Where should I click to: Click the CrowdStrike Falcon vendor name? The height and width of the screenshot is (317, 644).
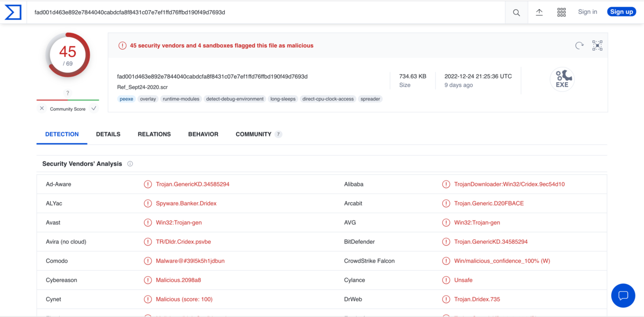pos(369,261)
